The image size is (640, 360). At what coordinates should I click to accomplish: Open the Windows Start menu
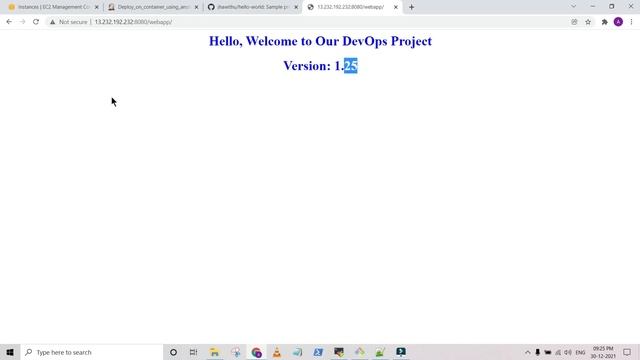coord(10,352)
